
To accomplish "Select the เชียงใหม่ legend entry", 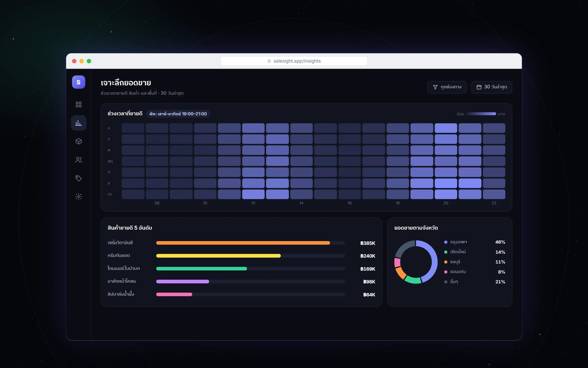I will click(x=475, y=252).
